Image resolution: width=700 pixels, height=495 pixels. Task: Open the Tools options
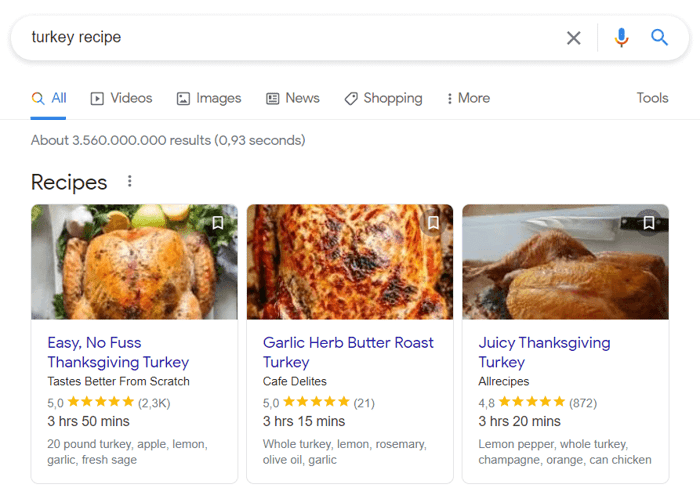(x=652, y=98)
